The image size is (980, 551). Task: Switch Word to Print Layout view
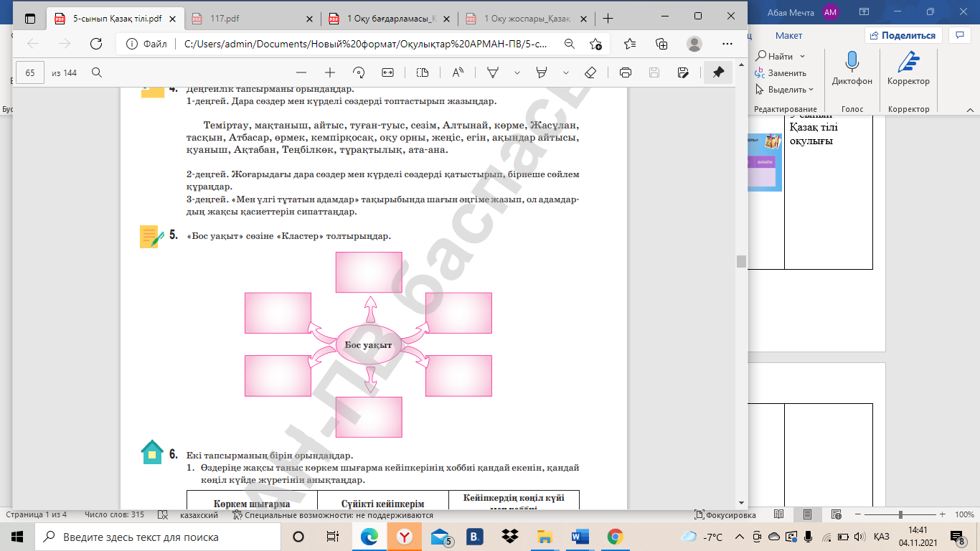pos(808,515)
